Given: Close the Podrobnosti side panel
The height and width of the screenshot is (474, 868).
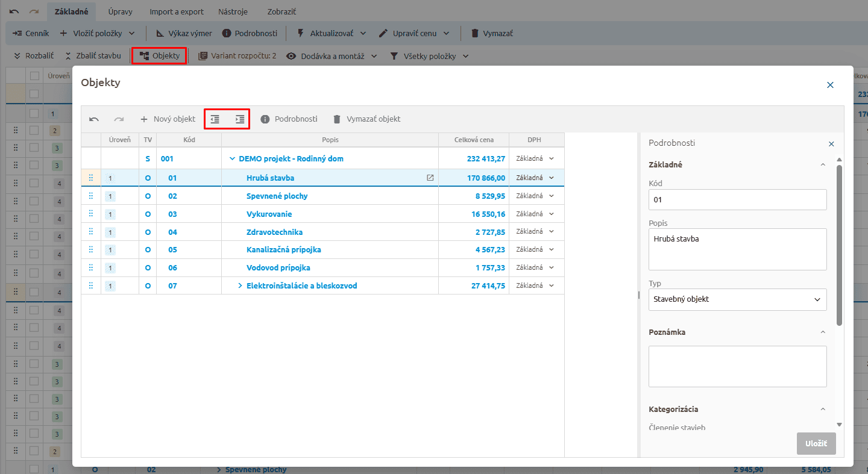Looking at the screenshot, I should [831, 144].
